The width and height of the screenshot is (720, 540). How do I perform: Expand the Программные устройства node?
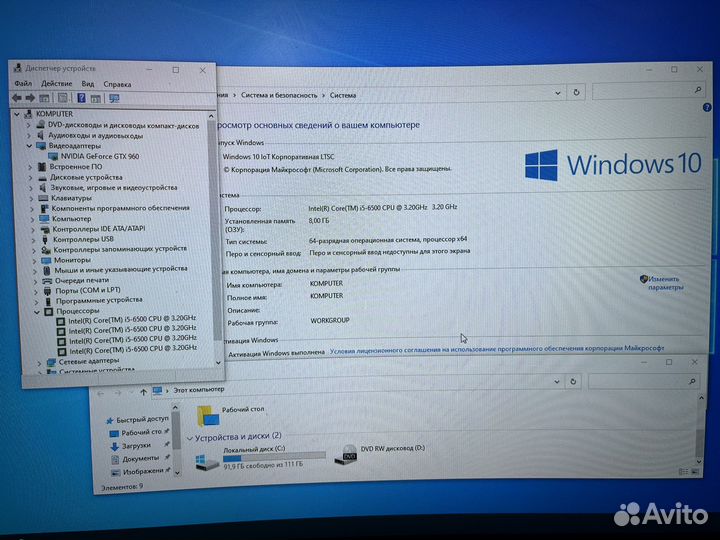pos(36,301)
